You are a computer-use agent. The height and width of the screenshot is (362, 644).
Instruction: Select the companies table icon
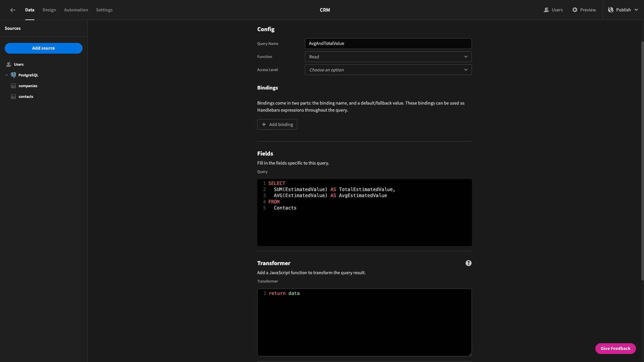[x=13, y=86]
